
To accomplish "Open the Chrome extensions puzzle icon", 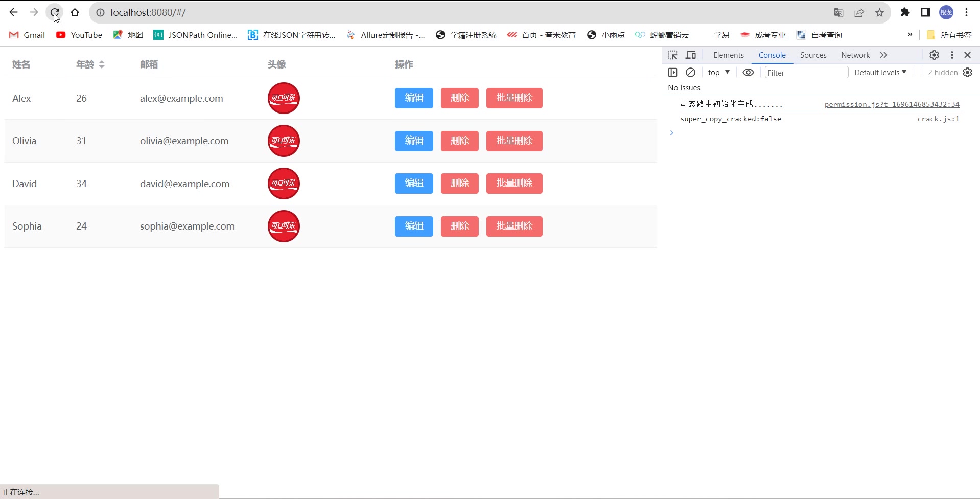I will coord(905,12).
